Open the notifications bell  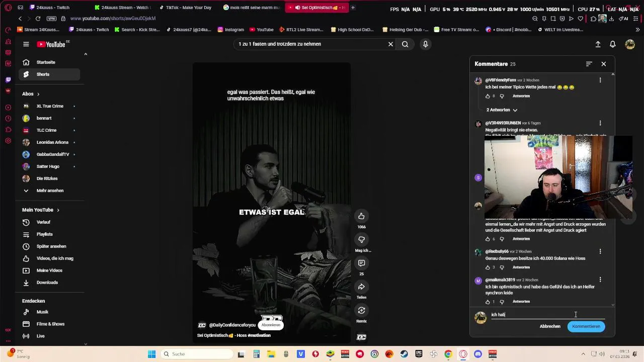pos(612,44)
